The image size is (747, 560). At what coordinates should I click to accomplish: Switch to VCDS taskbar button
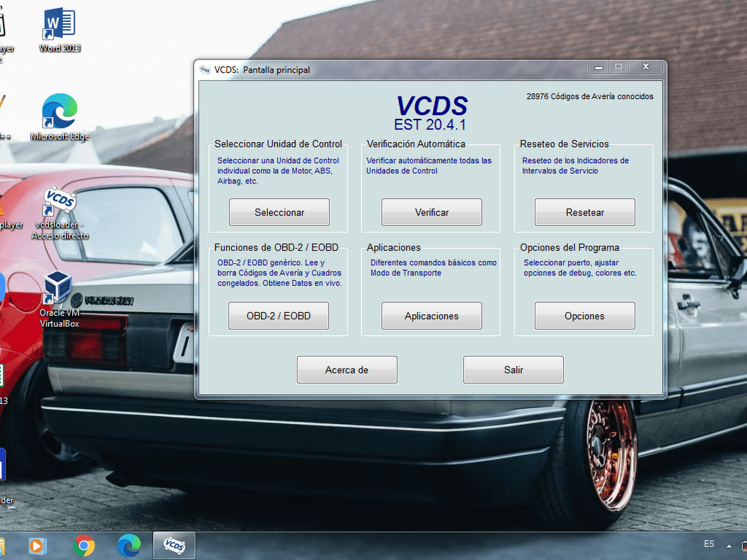coord(174,546)
